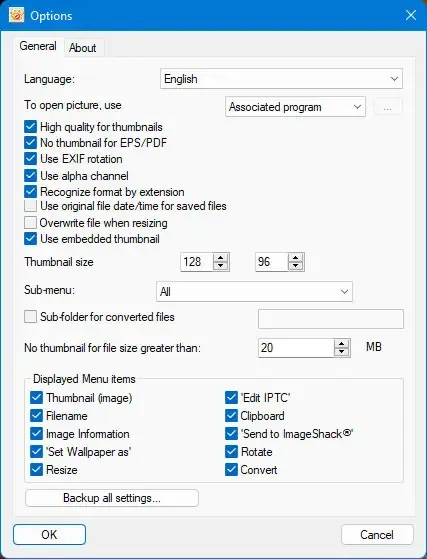Expand the Sub-menu dropdown set to All
The height and width of the screenshot is (559, 427).
(x=254, y=291)
